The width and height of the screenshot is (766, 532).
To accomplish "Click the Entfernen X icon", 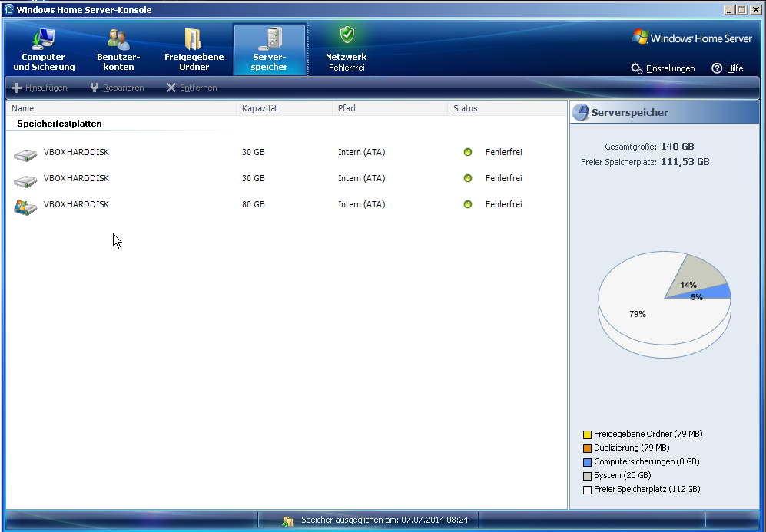I will point(171,88).
